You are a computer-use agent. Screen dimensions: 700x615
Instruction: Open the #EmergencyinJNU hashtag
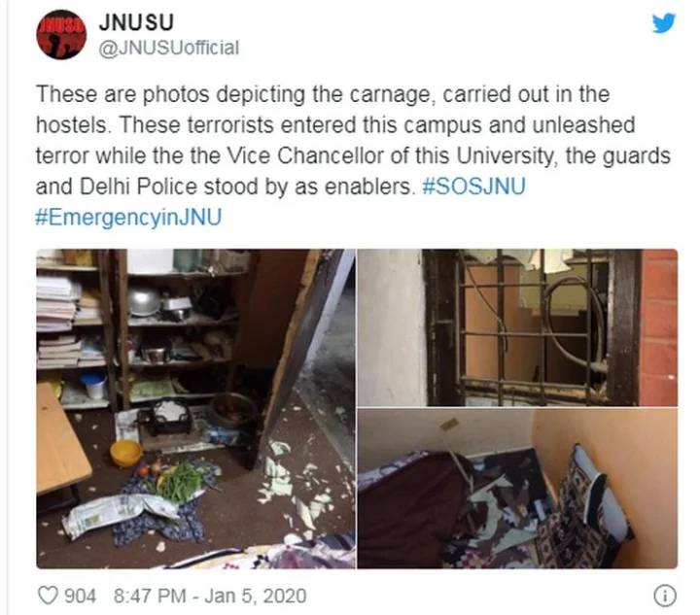[128, 218]
